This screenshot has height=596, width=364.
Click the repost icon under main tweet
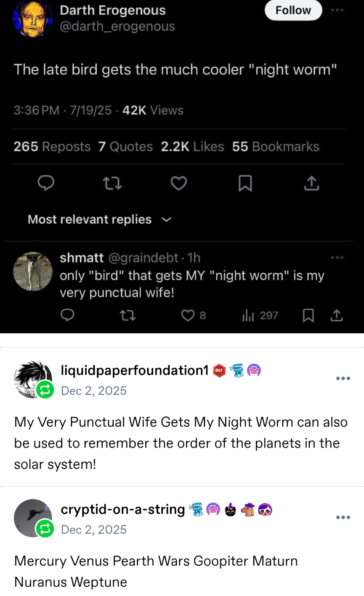click(x=112, y=183)
